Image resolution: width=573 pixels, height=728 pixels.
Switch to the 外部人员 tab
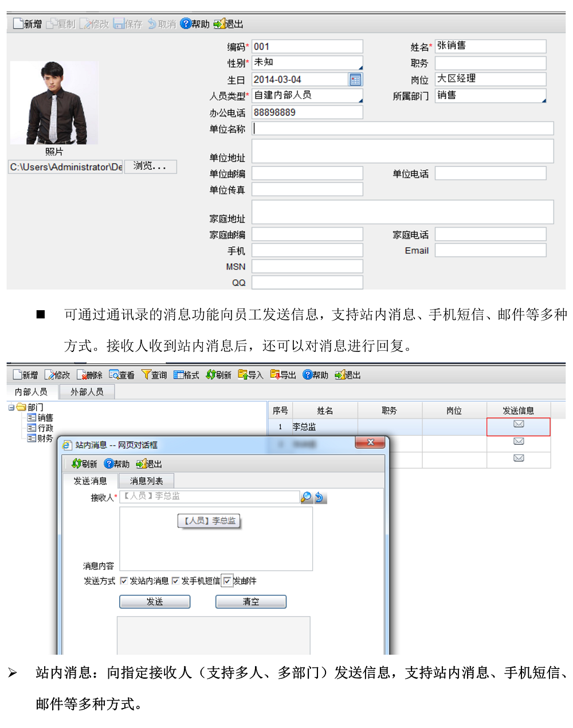[87, 392]
